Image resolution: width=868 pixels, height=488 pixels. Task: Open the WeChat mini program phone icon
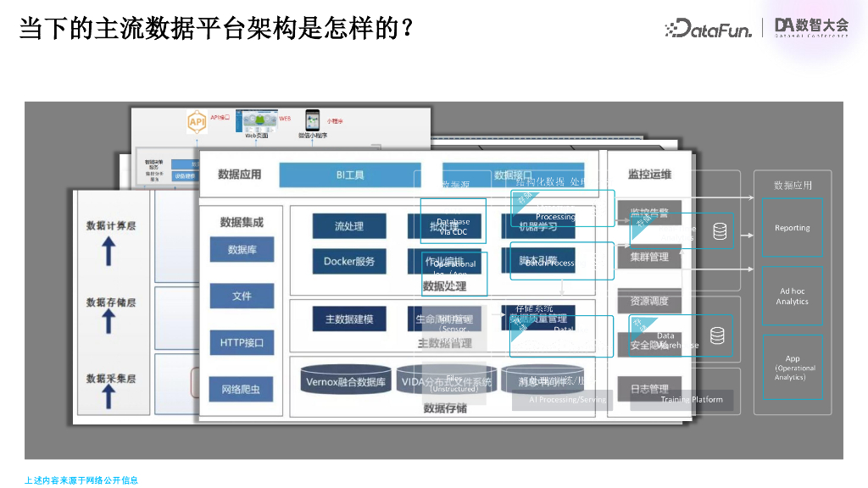312,119
